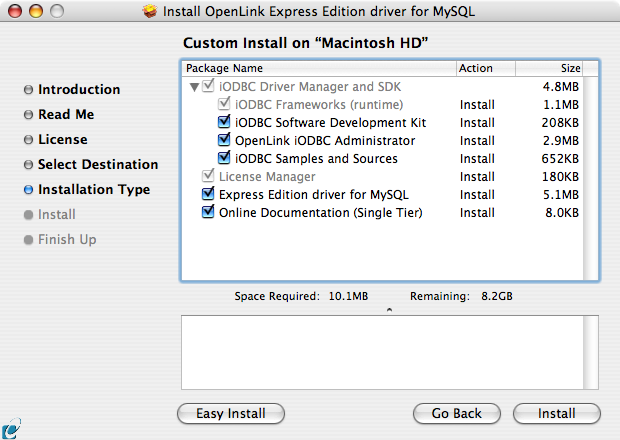The image size is (620, 440).
Task: Click the Package Name column header
Action: coord(319,68)
